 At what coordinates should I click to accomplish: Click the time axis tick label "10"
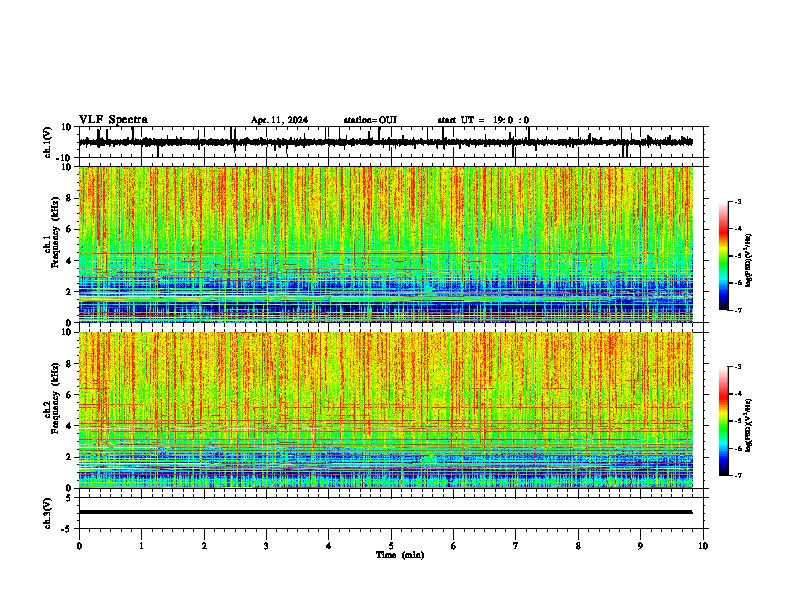coord(703,546)
